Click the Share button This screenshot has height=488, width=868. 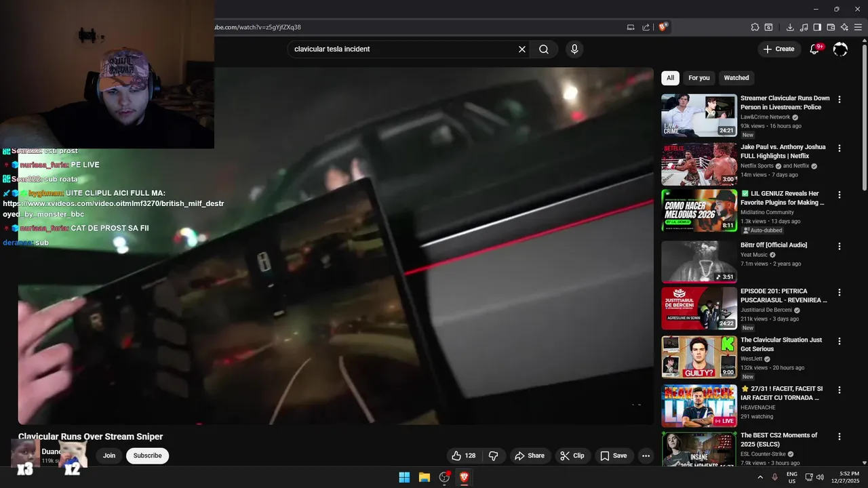click(530, 455)
